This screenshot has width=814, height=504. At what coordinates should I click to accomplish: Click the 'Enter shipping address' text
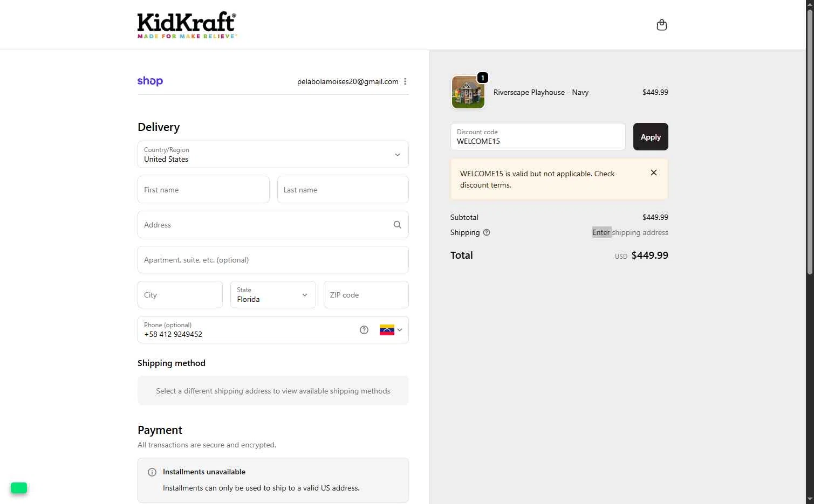pyautogui.click(x=630, y=232)
